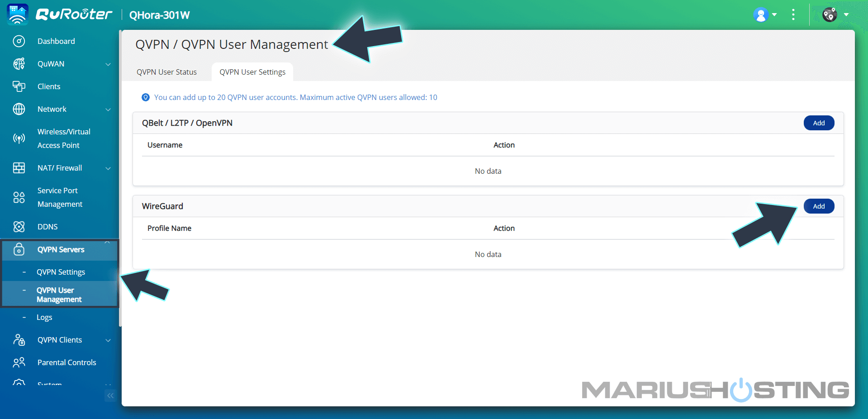Expand the QuWAN menu chevron
868x419 pixels.
[108, 64]
